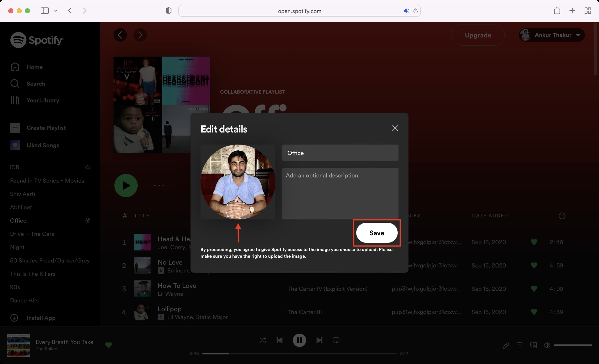Click the Save button in Edit details
This screenshot has width=599, height=364.
tap(377, 233)
